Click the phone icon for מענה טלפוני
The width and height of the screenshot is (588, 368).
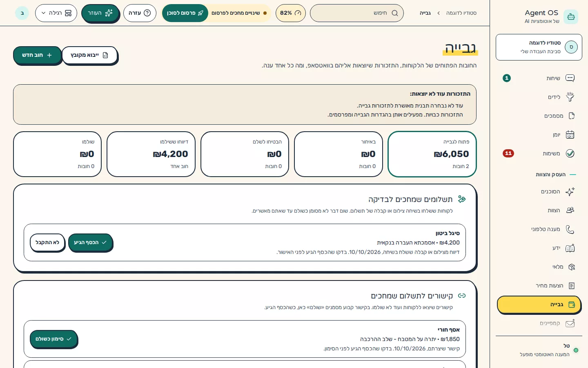point(570,229)
